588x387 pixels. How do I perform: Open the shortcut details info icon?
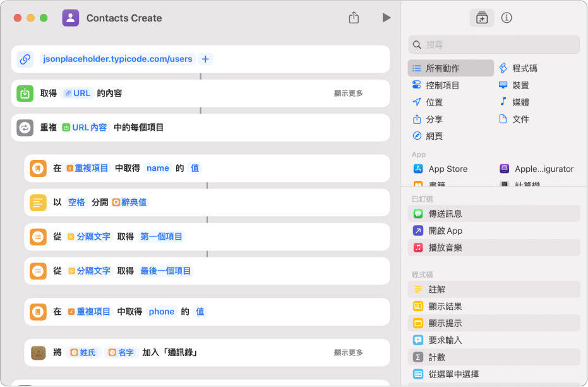coord(507,18)
